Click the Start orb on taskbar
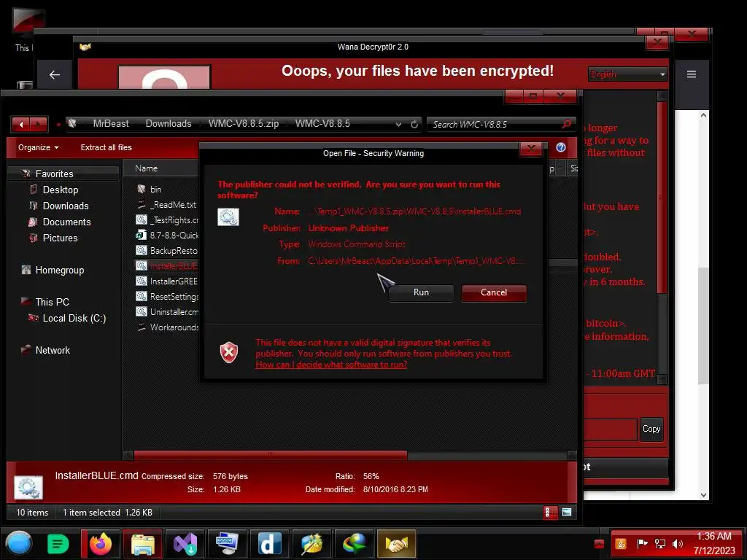 pos(18,543)
